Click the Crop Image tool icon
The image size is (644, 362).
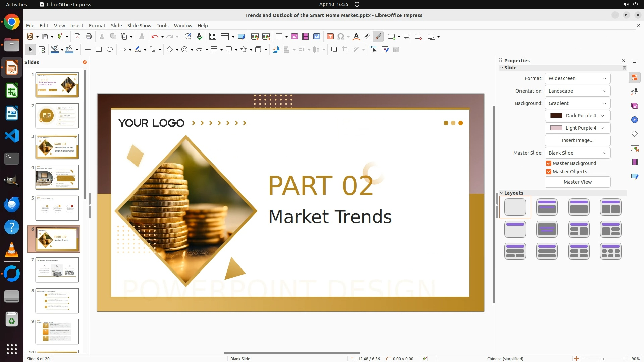[x=345, y=50]
